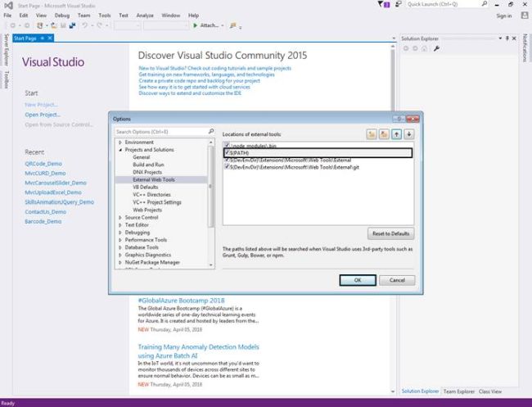Click the Redo toolbar icon
The image size is (532, 407).
tap(99, 25)
